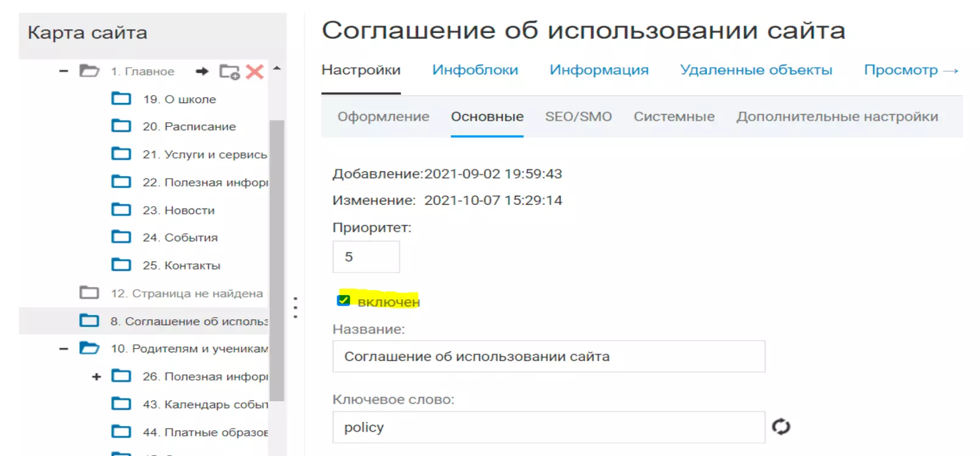Screen dimensions: 980x456
Task: Open the Оформление sub-tab
Action: (383, 116)
